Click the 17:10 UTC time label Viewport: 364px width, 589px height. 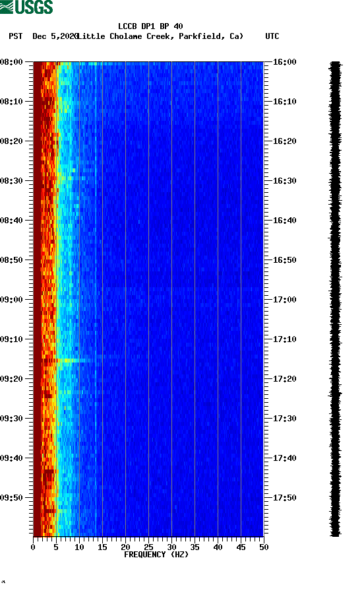pos(284,339)
